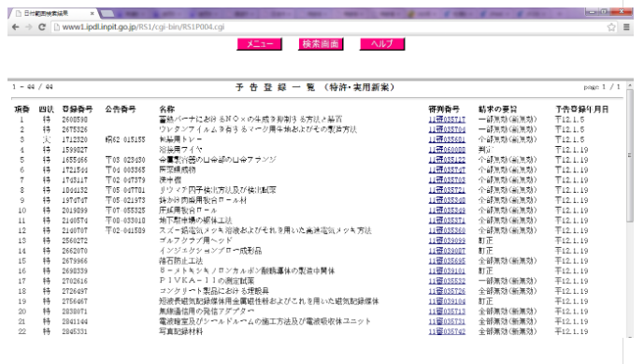The image size is (644, 364).
Task: Open the trial link for インジェクションブロー成形品
Action: pyautogui.click(x=447, y=251)
